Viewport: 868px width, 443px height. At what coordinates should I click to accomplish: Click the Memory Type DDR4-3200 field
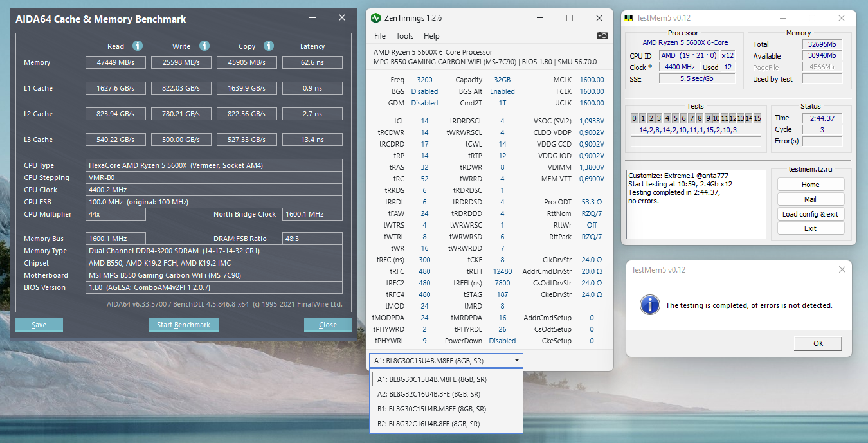click(x=214, y=251)
